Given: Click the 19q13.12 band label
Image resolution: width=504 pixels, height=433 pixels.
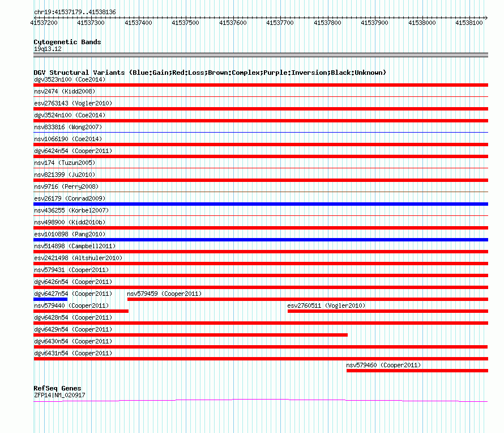Looking at the screenshot, I should 48,49.
